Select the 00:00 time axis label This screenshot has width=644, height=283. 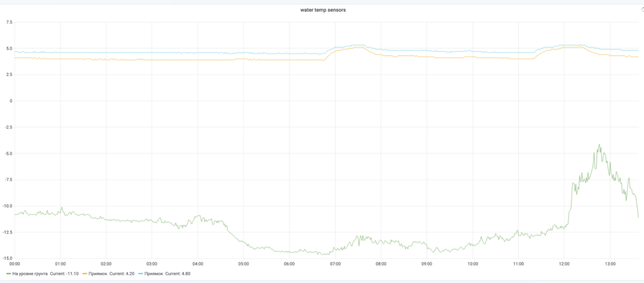15,264
